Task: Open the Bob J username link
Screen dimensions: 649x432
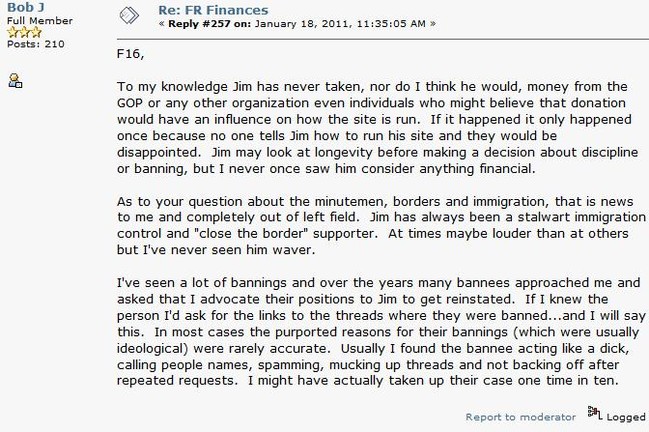Action: [x=26, y=7]
